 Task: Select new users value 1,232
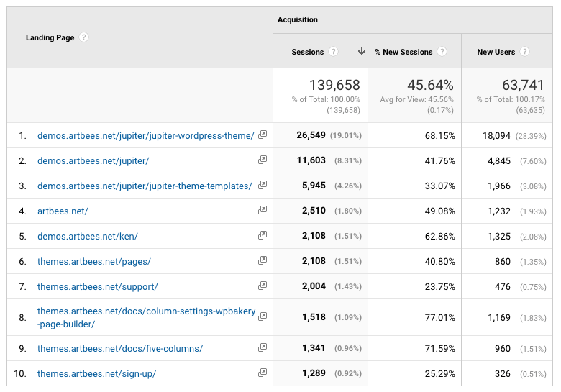pos(499,211)
